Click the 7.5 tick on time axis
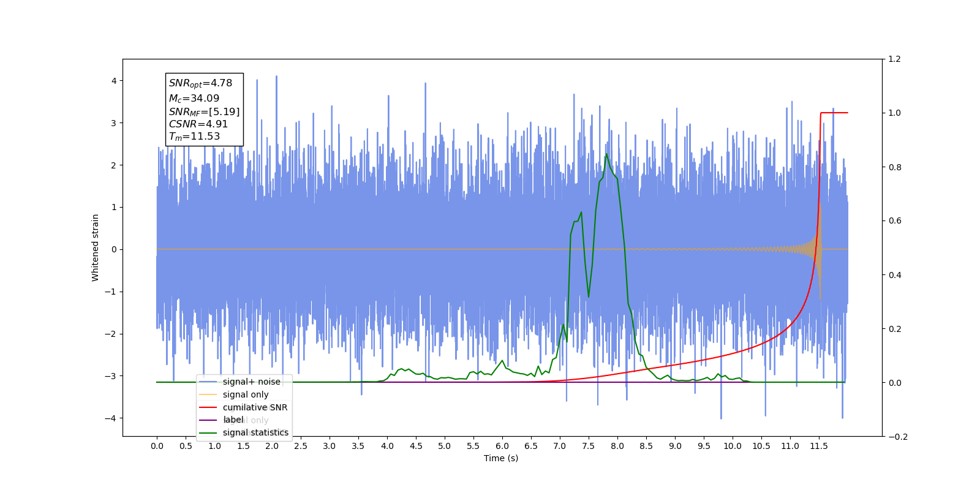 coord(589,446)
